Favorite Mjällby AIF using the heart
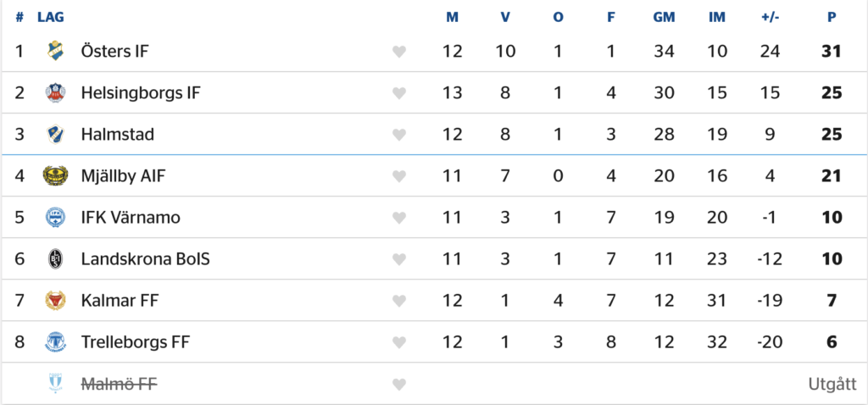Screen dimensions: 868x405 click(x=399, y=176)
